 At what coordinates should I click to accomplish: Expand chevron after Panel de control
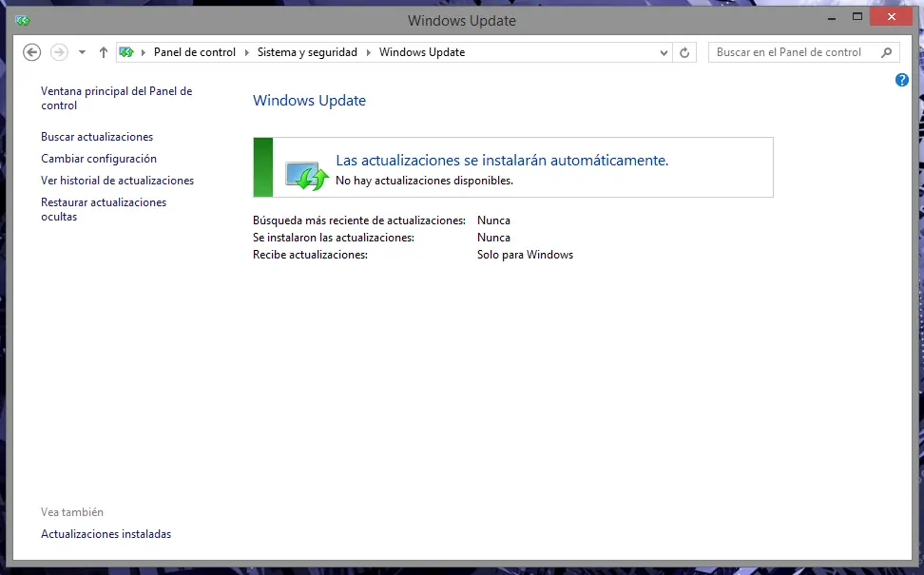247,52
